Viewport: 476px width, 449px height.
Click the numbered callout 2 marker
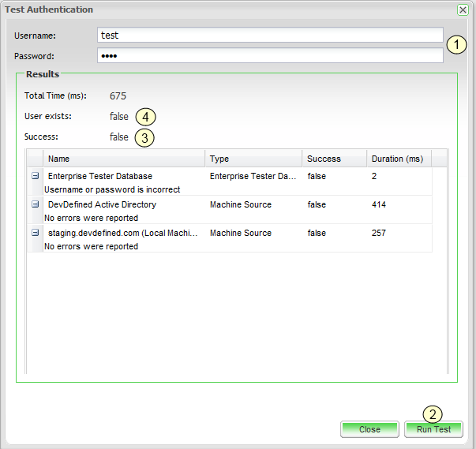pos(433,413)
